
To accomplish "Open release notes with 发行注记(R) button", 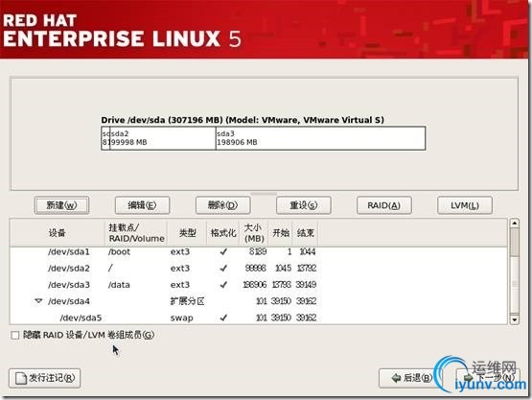I will click(x=44, y=378).
